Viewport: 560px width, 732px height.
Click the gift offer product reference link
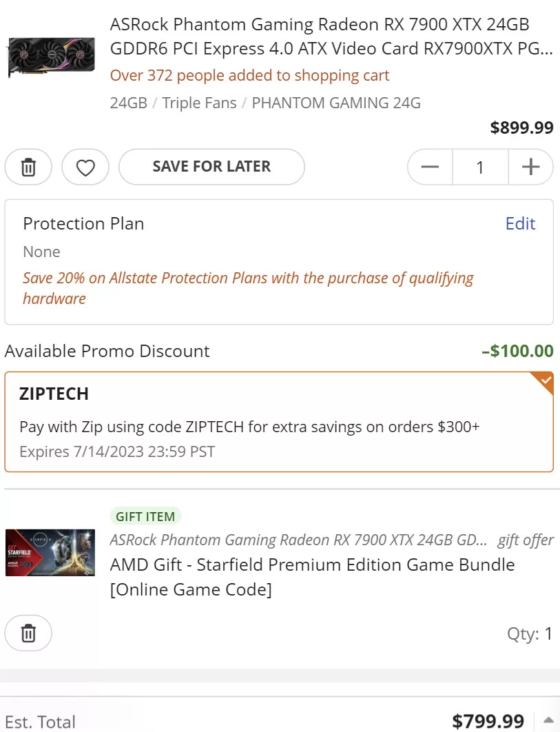(x=299, y=540)
